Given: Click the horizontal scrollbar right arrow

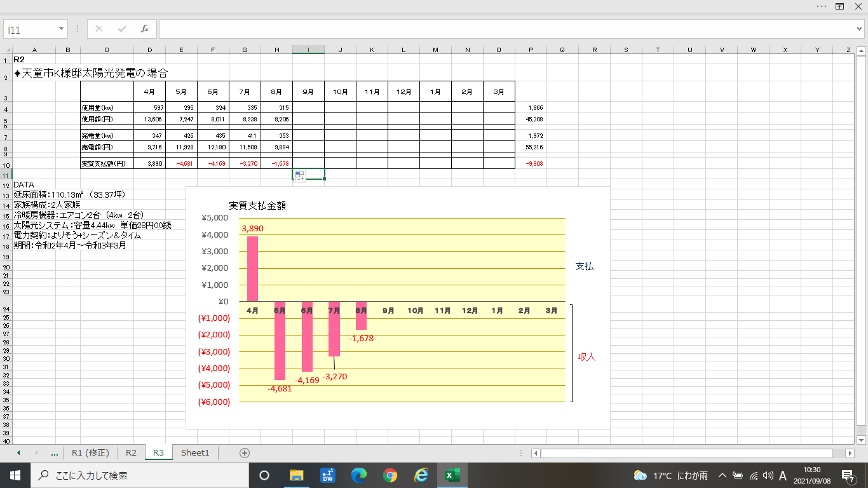Looking at the screenshot, I should [850, 453].
